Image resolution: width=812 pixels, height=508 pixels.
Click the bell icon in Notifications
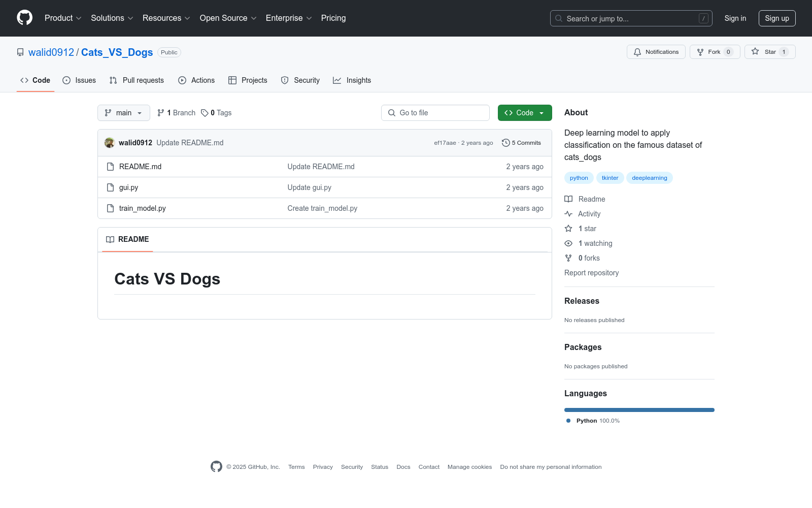pyautogui.click(x=637, y=52)
